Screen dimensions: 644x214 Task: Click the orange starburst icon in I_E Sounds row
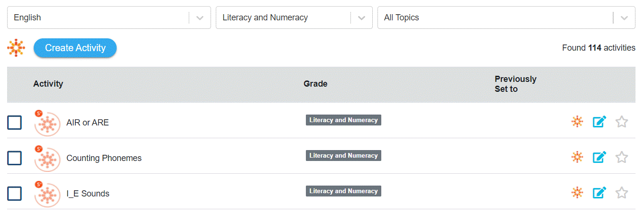pos(577,193)
